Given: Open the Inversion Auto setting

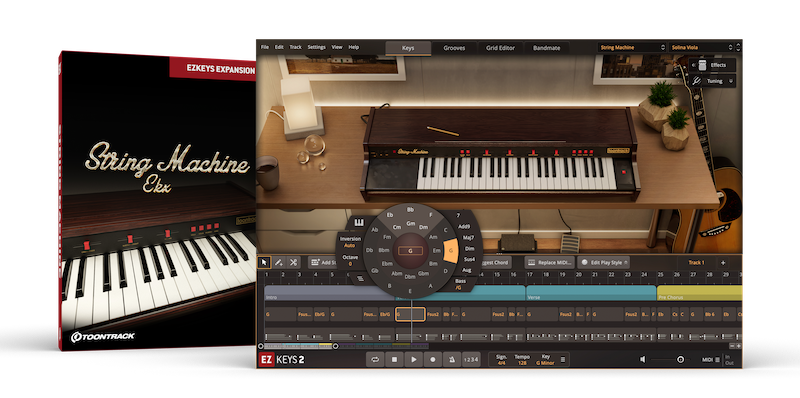Looking at the screenshot, I should 349,242.
